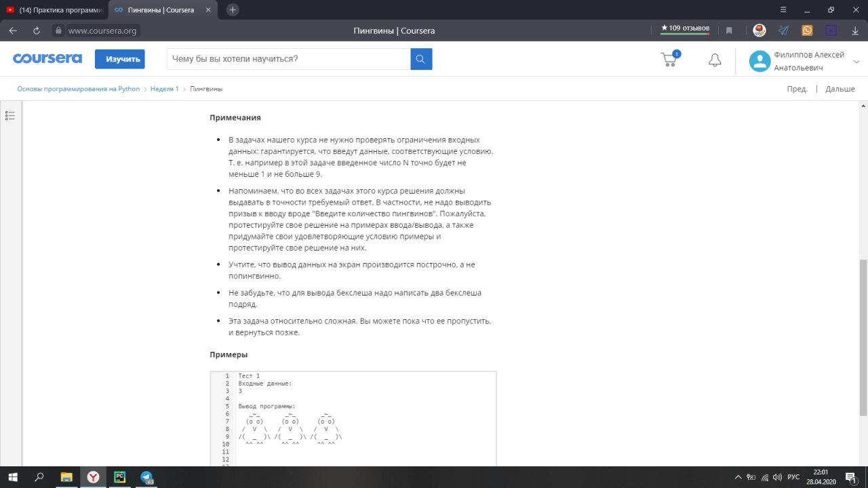The height and width of the screenshot is (488, 868).
Task: Open the notifications bell
Action: 715,60
